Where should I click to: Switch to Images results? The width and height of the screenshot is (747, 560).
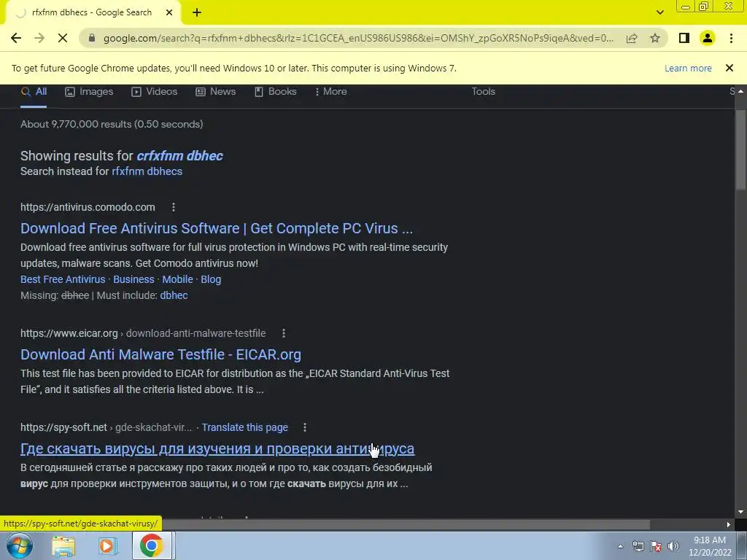[x=89, y=91]
